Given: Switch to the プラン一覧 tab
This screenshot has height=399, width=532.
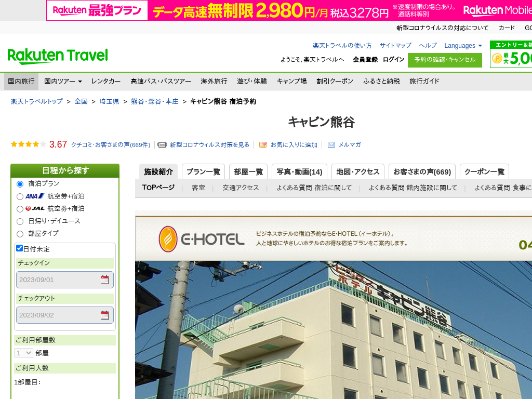Looking at the screenshot, I should pyautogui.click(x=203, y=172).
